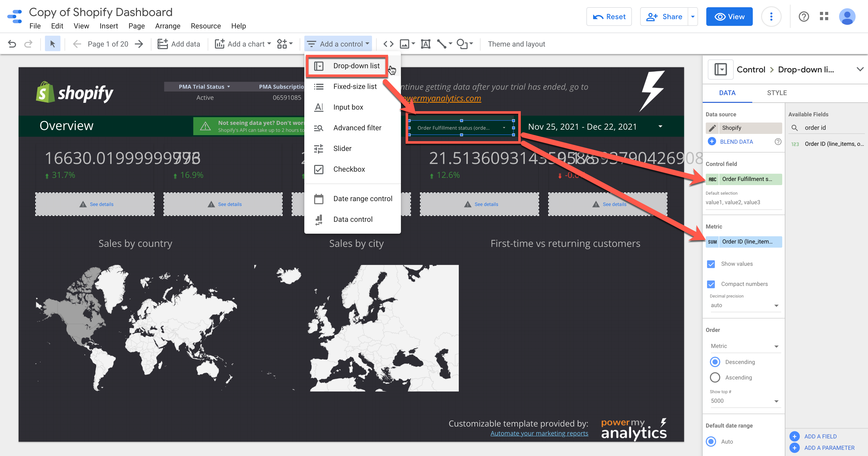Click the URL embed code icon
This screenshot has width=868, height=456.
pyautogui.click(x=388, y=44)
